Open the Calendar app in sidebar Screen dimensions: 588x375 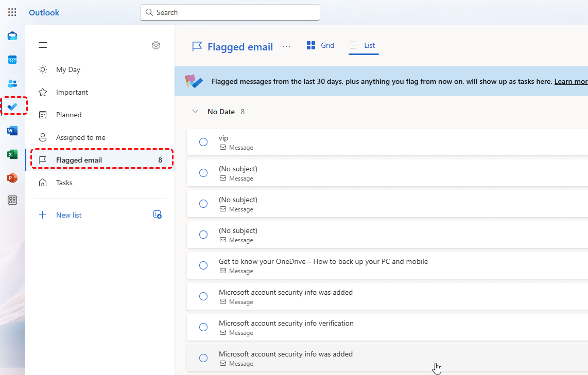[x=12, y=60]
